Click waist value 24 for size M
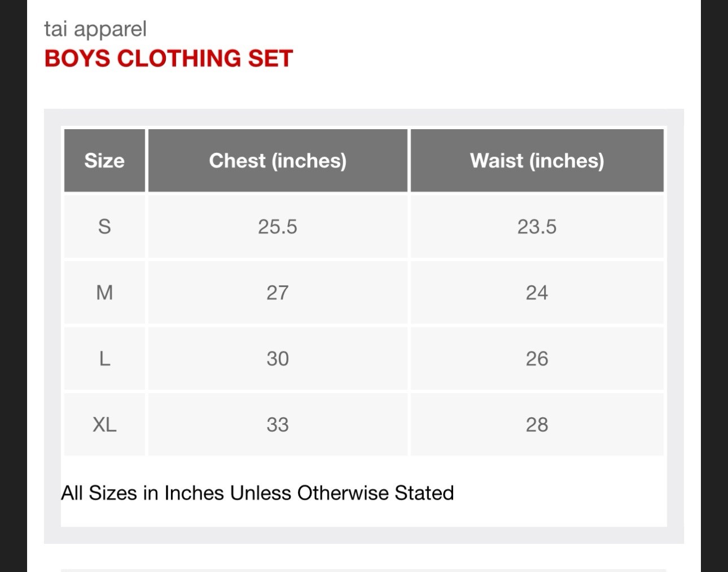 pyautogui.click(x=537, y=292)
